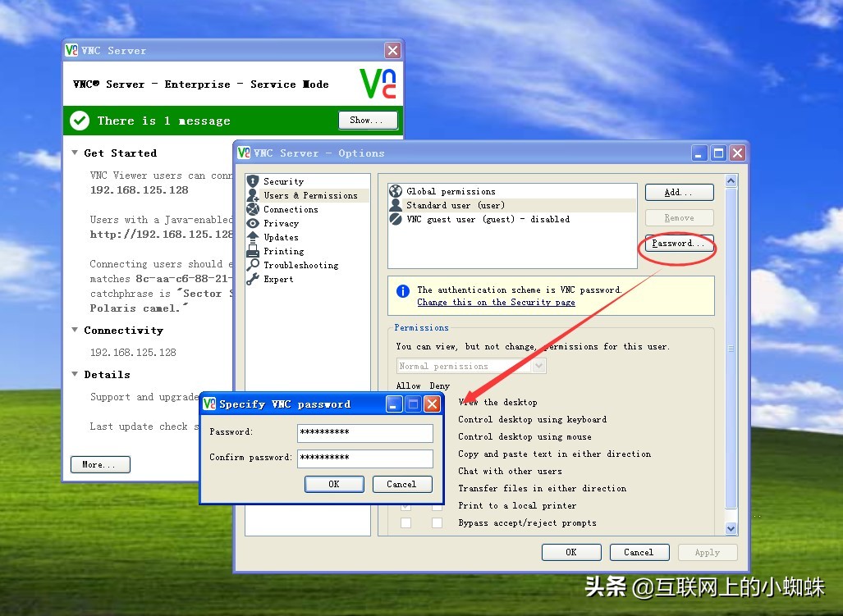Open the Troubleshooting page
This screenshot has width=843, height=616.
(x=300, y=265)
